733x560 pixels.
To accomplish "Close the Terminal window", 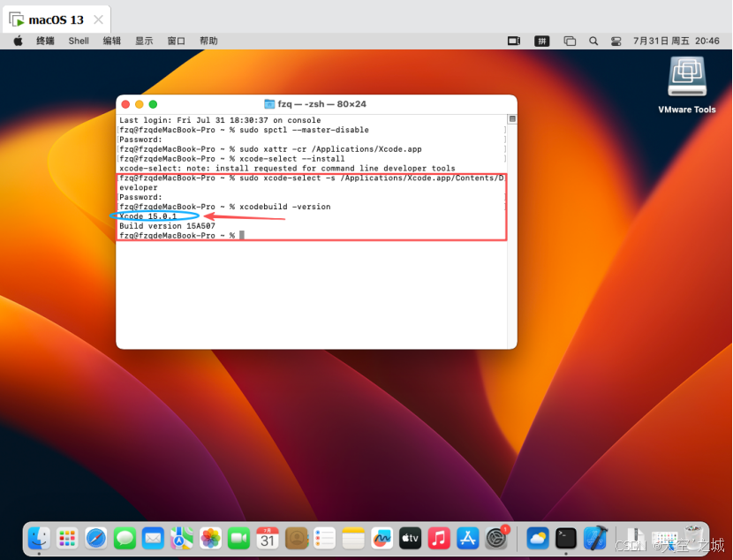I will pyautogui.click(x=125, y=104).
